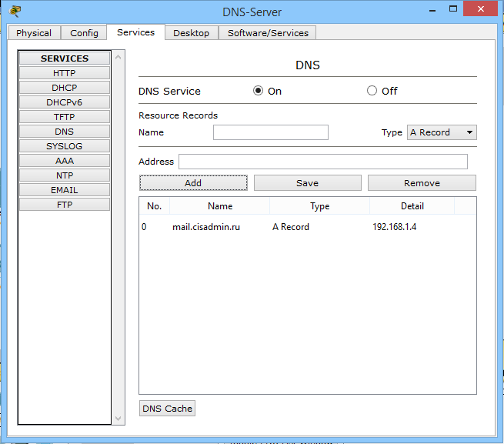Screen dimensions: 504x444
Task: Switch to the Config tab
Action: point(84,33)
